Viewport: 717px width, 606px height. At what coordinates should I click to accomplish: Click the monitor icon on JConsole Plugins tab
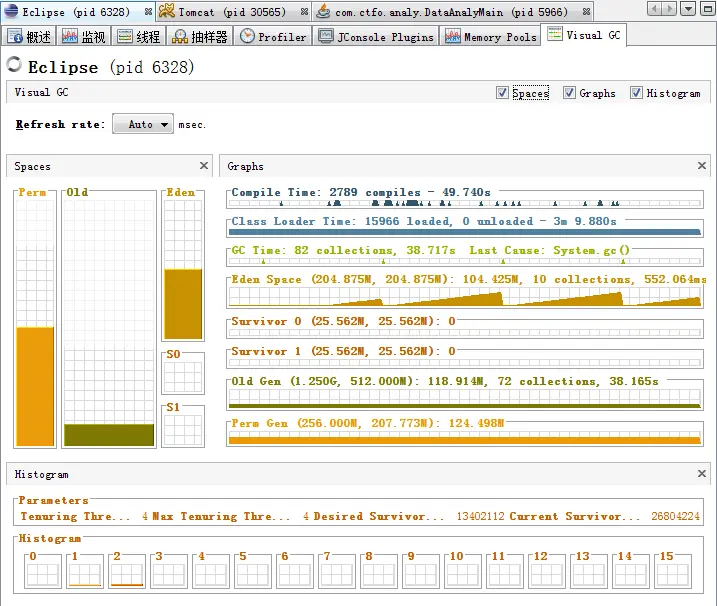coord(326,36)
